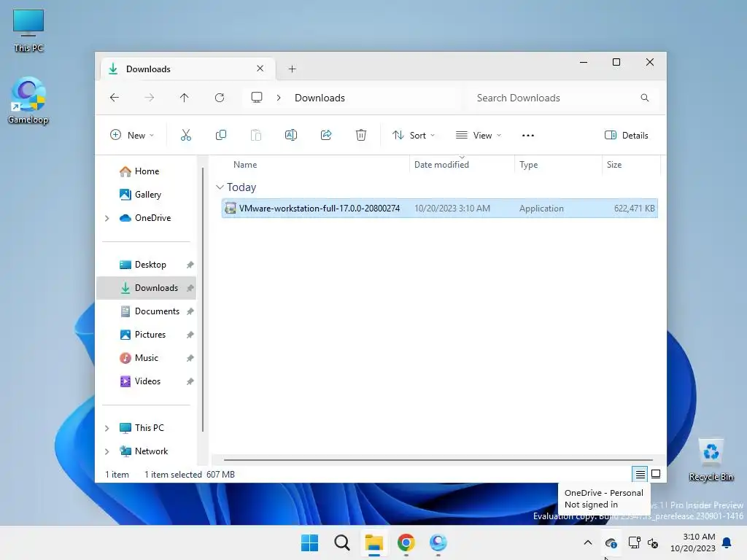Click File Explorer on the taskbar
Screen dimensions: 747x560
pyautogui.click(x=374, y=542)
